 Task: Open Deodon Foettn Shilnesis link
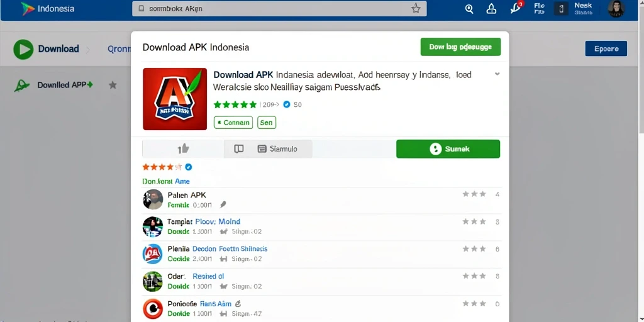pyautogui.click(x=230, y=249)
